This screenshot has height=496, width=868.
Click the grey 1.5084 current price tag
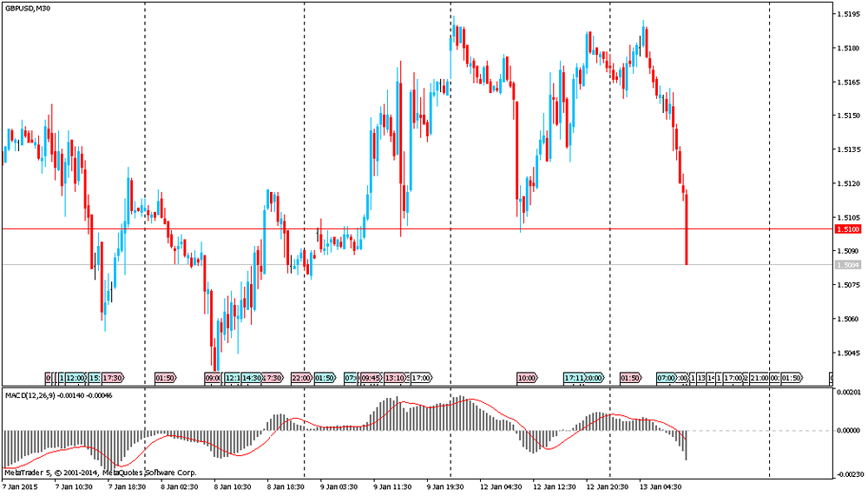847,264
